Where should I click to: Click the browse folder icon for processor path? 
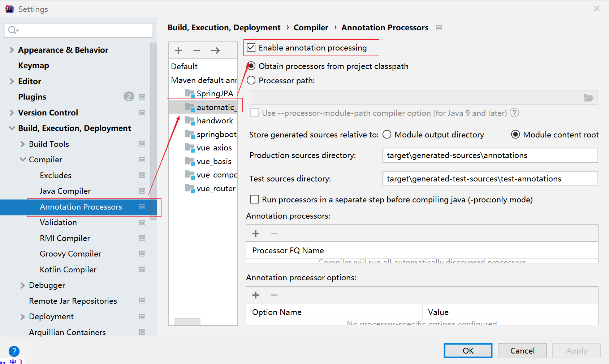pos(588,98)
